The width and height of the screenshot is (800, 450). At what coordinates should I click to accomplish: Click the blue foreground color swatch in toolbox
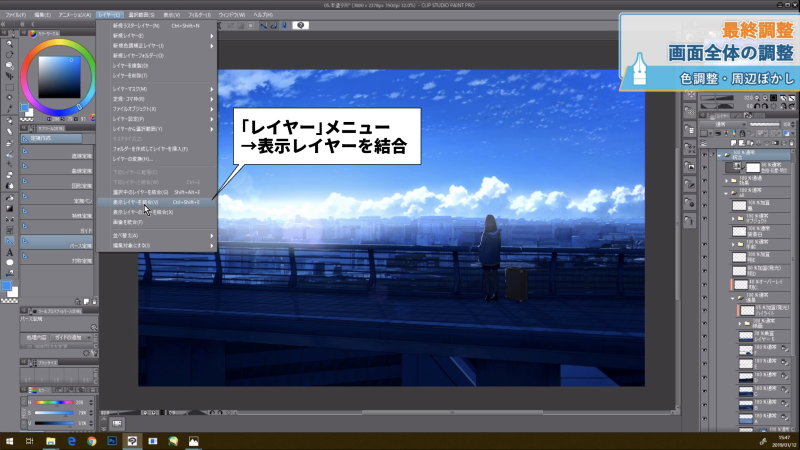(6, 286)
